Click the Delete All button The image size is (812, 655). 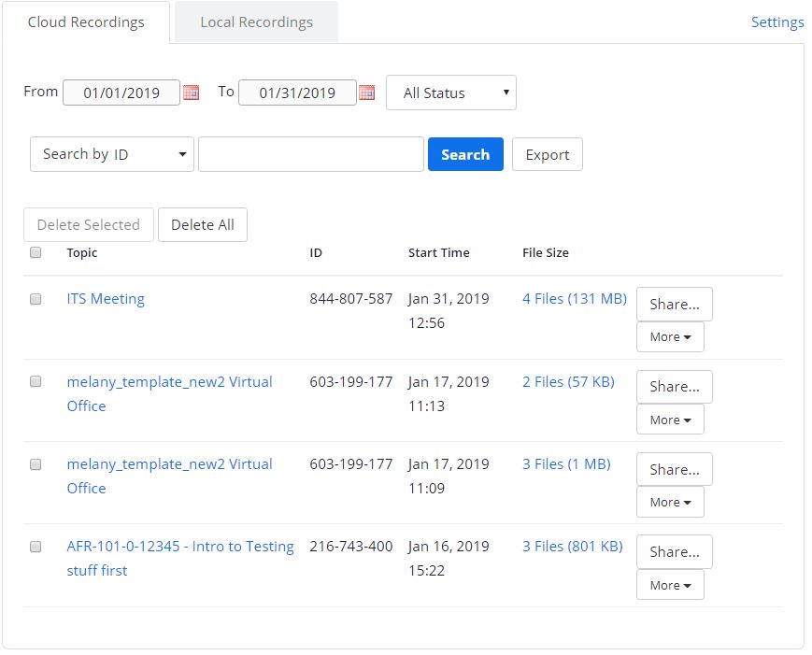[202, 224]
